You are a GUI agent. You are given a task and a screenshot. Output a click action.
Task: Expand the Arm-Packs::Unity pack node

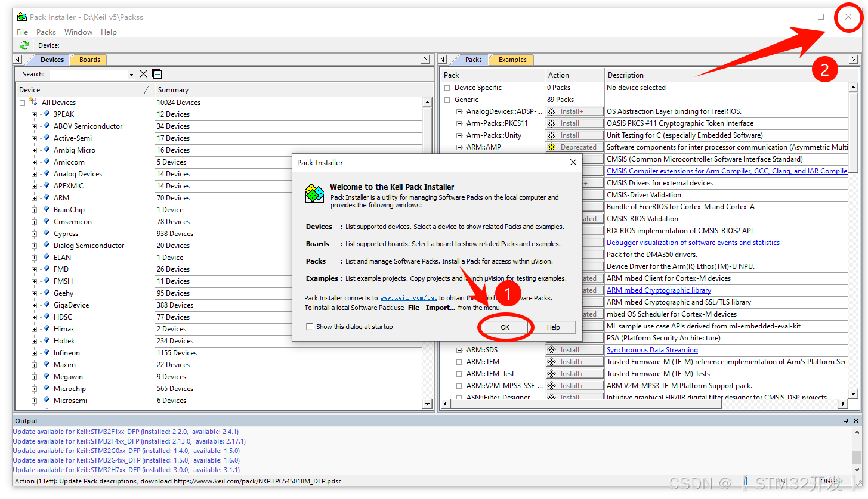coord(459,135)
